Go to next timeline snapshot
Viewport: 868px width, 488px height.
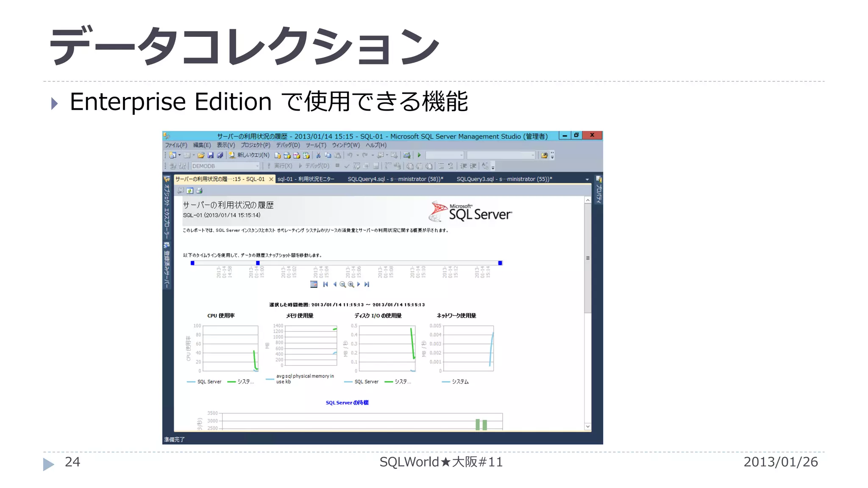pos(359,284)
